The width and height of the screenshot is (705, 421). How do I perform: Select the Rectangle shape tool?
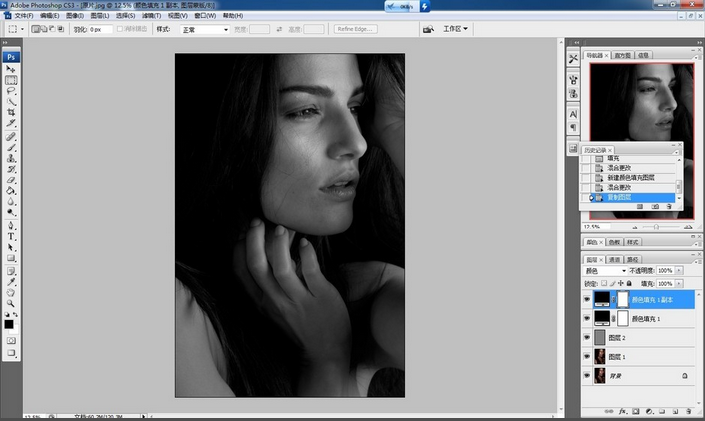point(11,258)
